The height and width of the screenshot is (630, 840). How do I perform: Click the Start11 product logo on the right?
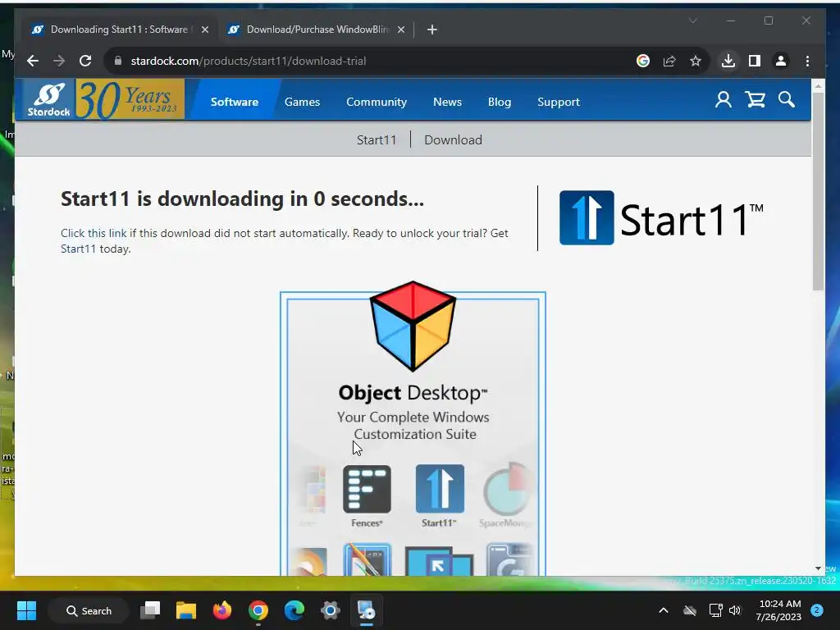pyautogui.click(x=661, y=218)
